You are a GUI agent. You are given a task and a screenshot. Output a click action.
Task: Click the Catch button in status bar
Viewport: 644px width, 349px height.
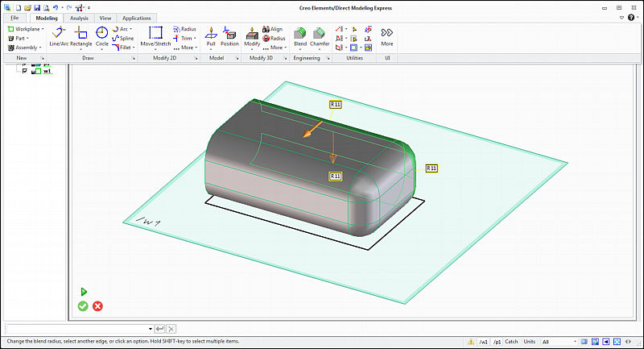pos(511,342)
